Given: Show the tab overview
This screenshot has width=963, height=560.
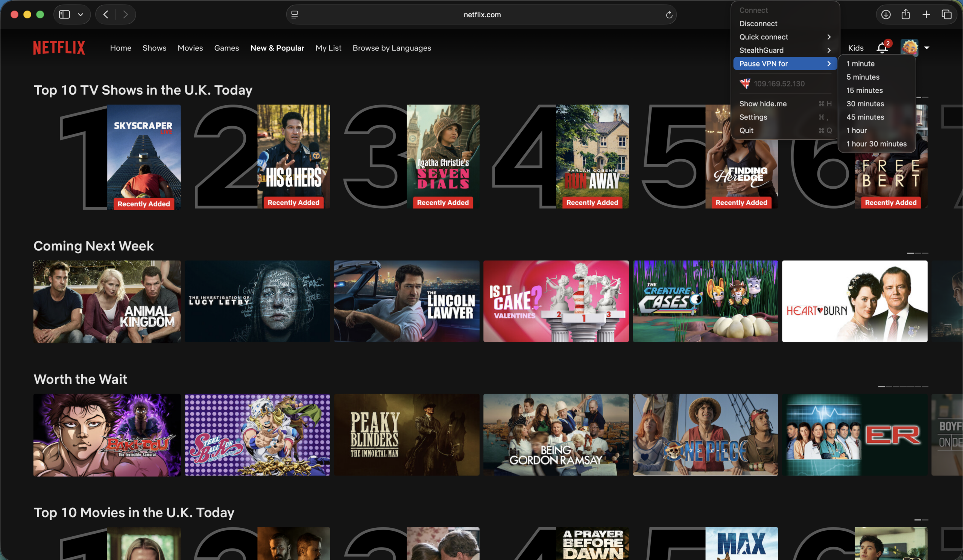Looking at the screenshot, I should coord(946,15).
